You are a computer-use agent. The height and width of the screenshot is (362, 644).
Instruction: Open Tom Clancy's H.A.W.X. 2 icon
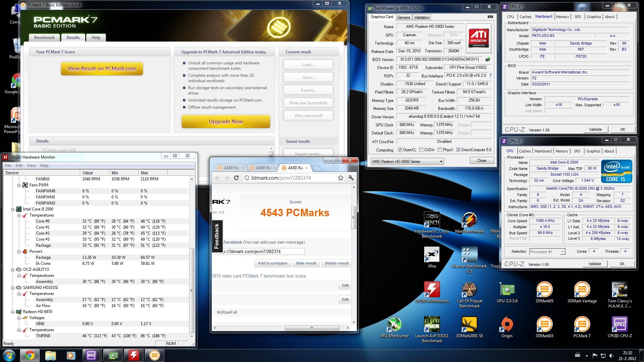coord(620,295)
